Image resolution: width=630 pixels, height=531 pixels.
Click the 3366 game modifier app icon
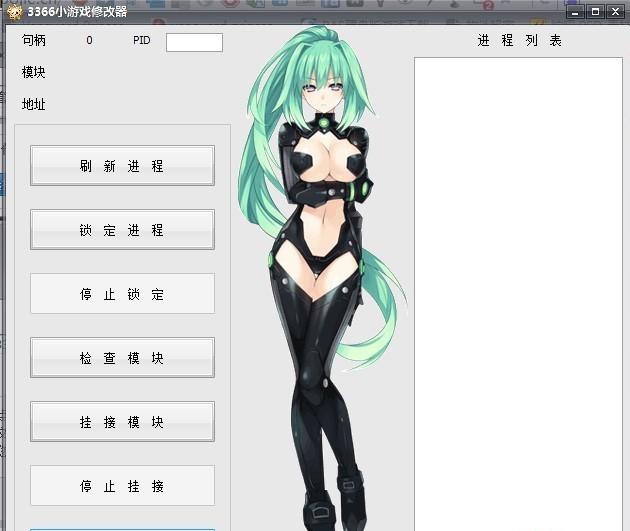tap(14, 12)
